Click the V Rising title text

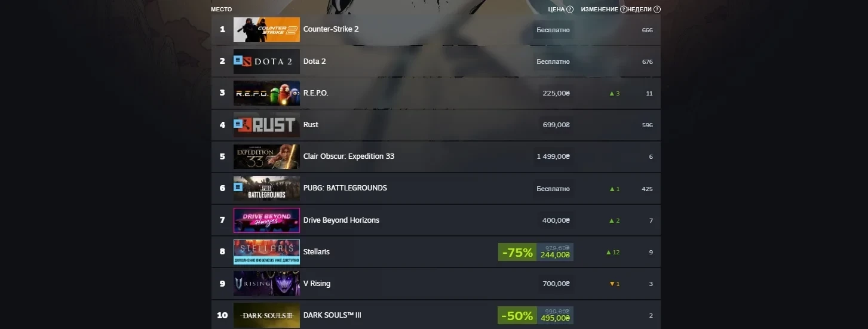317,284
